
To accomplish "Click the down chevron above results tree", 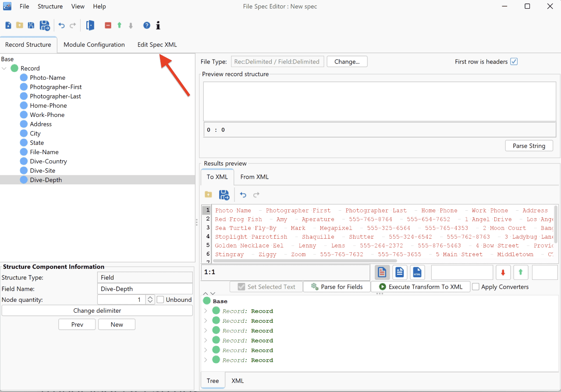I will (x=213, y=293).
